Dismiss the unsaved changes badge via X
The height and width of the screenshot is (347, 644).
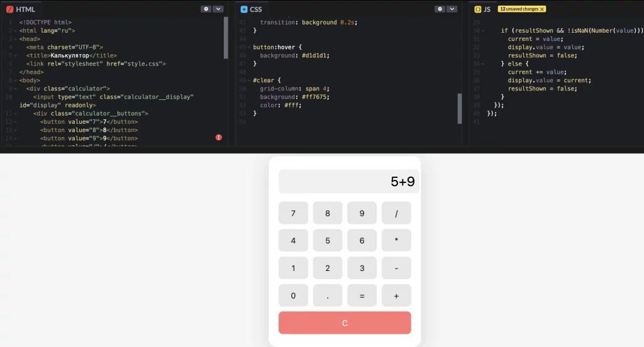click(542, 9)
